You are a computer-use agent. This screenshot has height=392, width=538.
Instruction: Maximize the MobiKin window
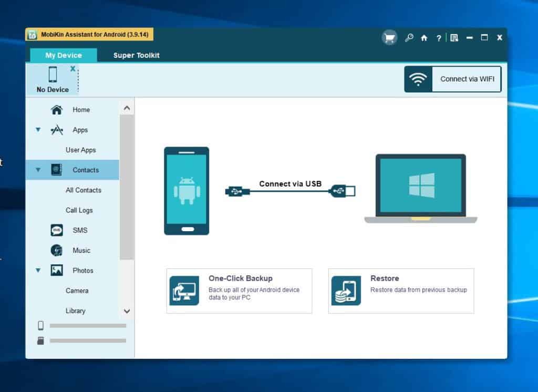[484, 38]
